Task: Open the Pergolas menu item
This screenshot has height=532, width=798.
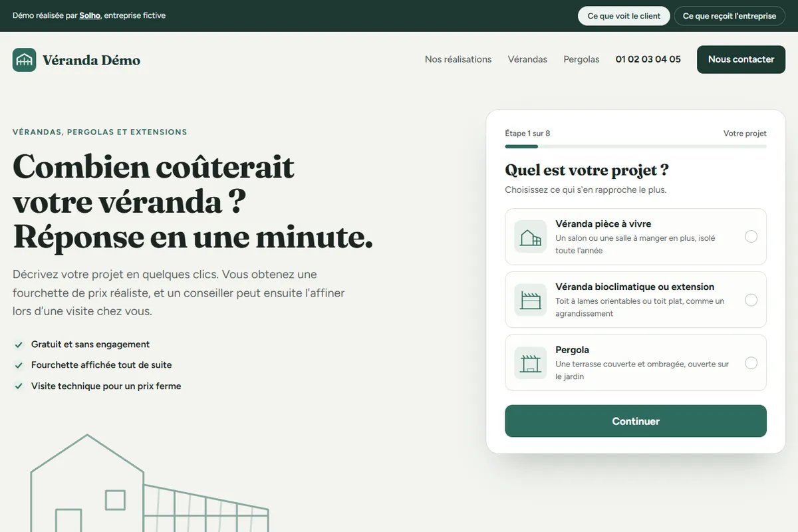Action: coord(581,59)
